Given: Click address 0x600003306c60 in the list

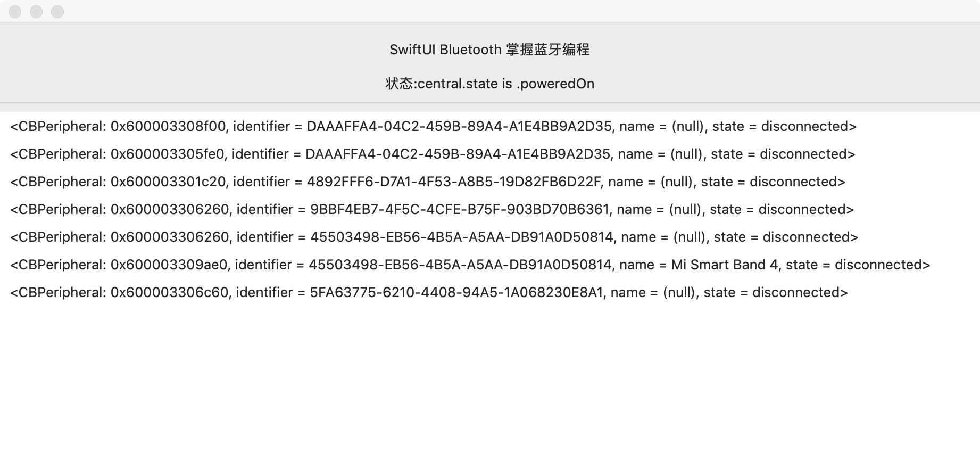Looking at the screenshot, I should pyautogui.click(x=170, y=292).
